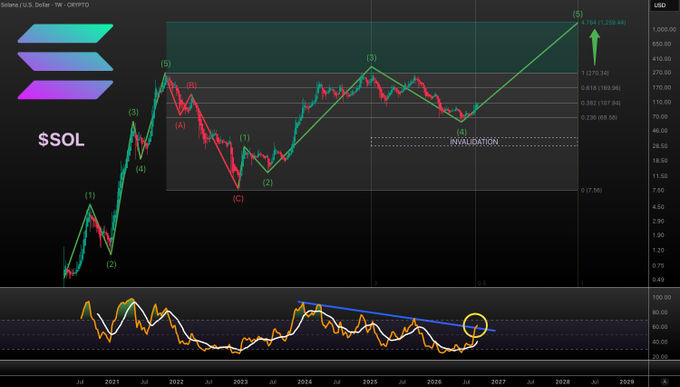The height and width of the screenshot is (387, 680).
Task: Select the blue RSI trendline
Action: pyautogui.click(x=396, y=316)
